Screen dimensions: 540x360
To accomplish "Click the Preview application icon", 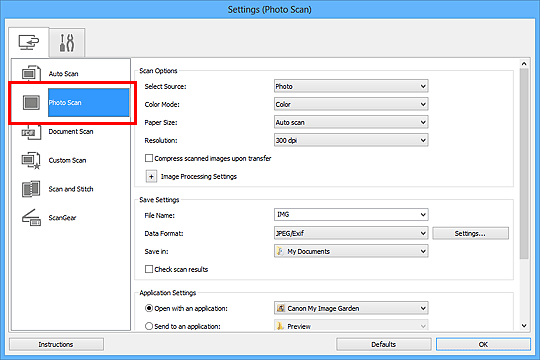I will pos(280,326).
